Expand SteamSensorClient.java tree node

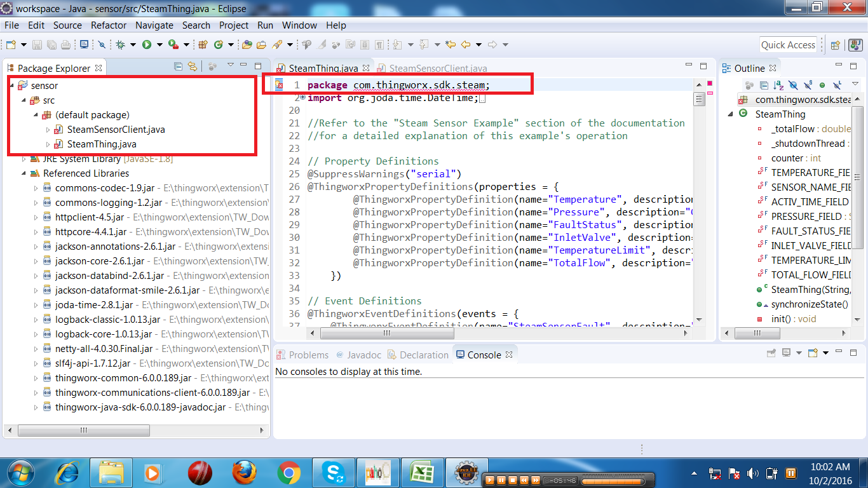pyautogui.click(x=48, y=130)
